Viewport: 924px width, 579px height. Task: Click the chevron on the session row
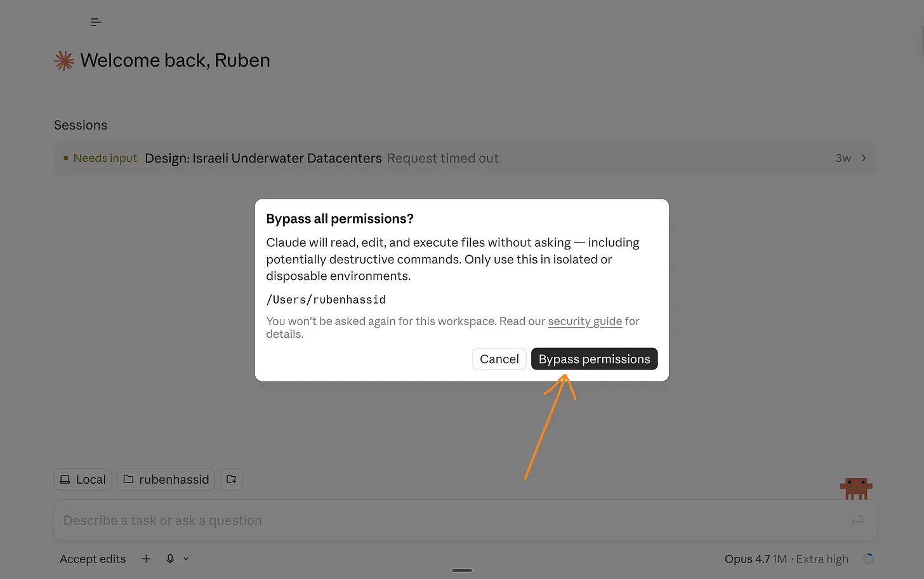coord(864,158)
